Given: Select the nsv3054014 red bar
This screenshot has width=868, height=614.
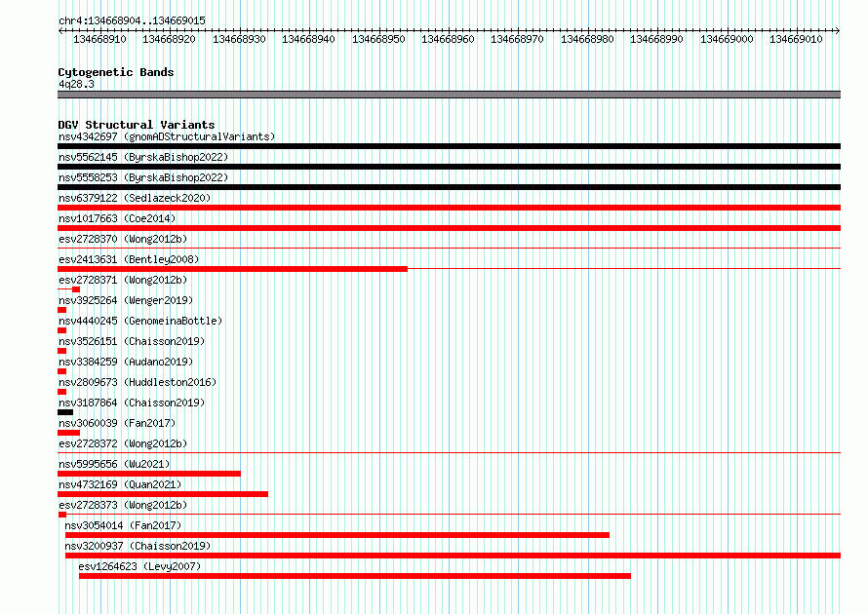Looking at the screenshot, I should (x=337, y=535).
